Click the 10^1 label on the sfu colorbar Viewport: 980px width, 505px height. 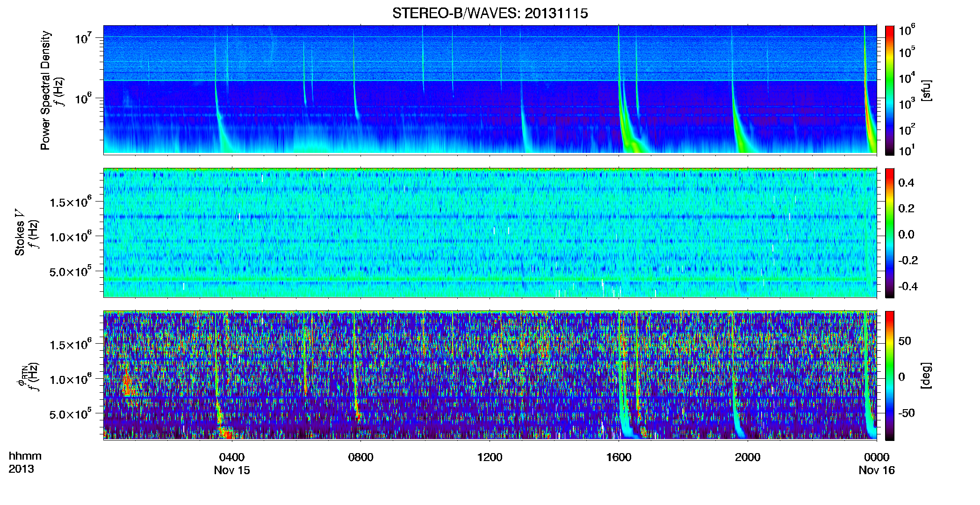[907, 151]
